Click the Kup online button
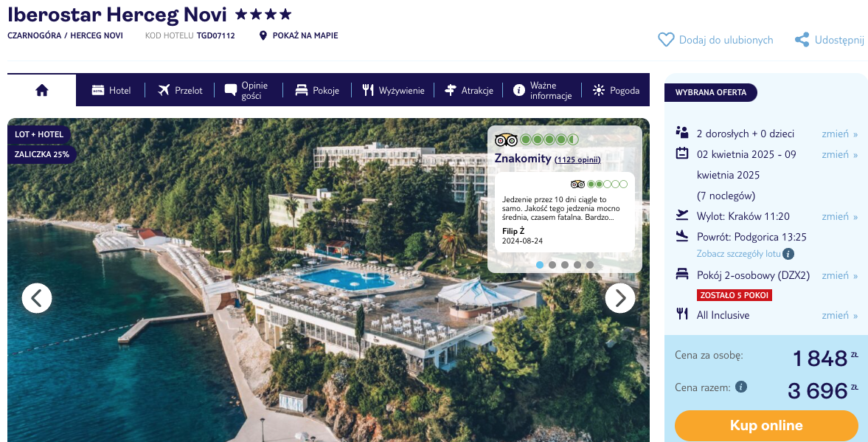 [x=766, y=425]
